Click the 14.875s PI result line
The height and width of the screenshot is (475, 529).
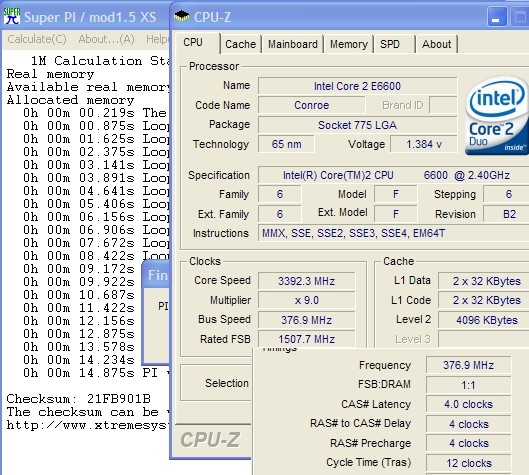tap(96, 373)
